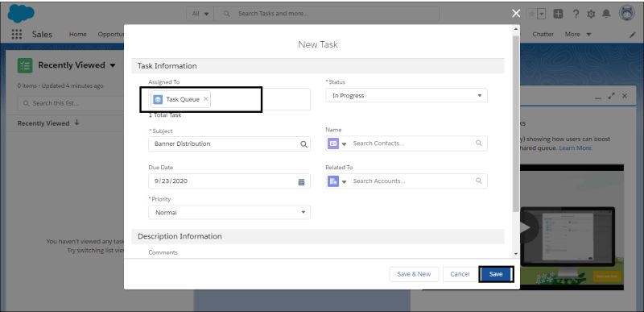Open the Opportunities tab
This screenshot has width=644, height=312.
(111, 35)
